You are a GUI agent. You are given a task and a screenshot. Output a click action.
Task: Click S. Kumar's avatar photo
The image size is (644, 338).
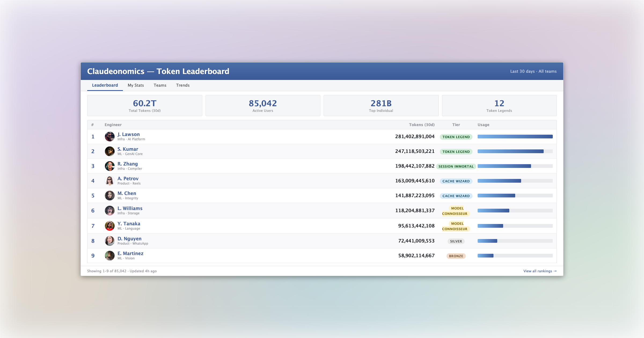pyautogui.click(x=110, y=151)
